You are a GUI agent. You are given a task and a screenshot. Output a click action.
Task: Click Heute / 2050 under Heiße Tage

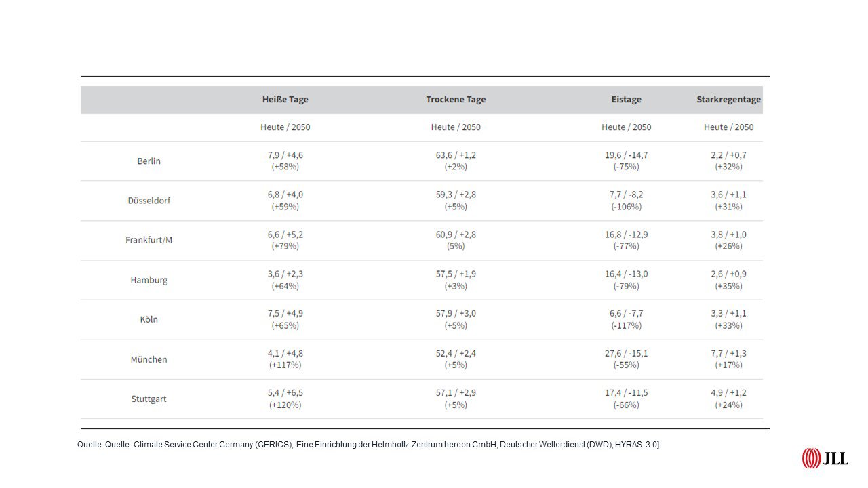tap(285, 127)
